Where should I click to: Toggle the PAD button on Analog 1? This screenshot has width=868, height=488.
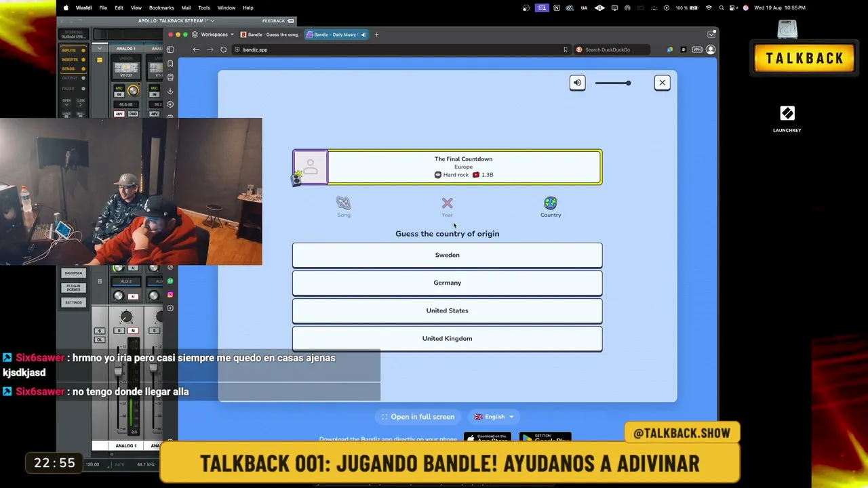click(x=132, y=114)
